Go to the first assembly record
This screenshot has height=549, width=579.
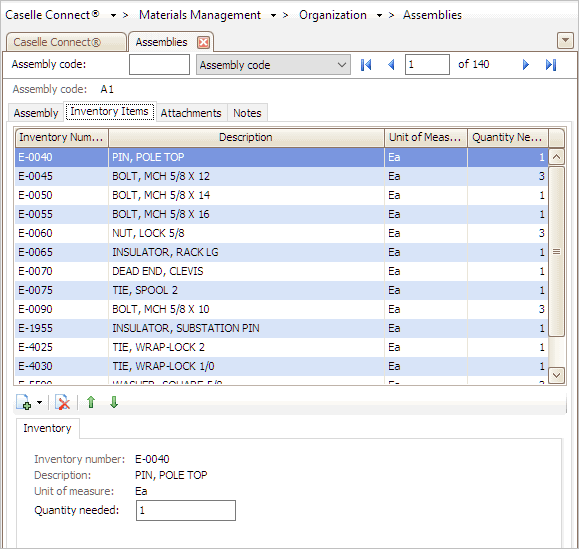click(366, 65)
